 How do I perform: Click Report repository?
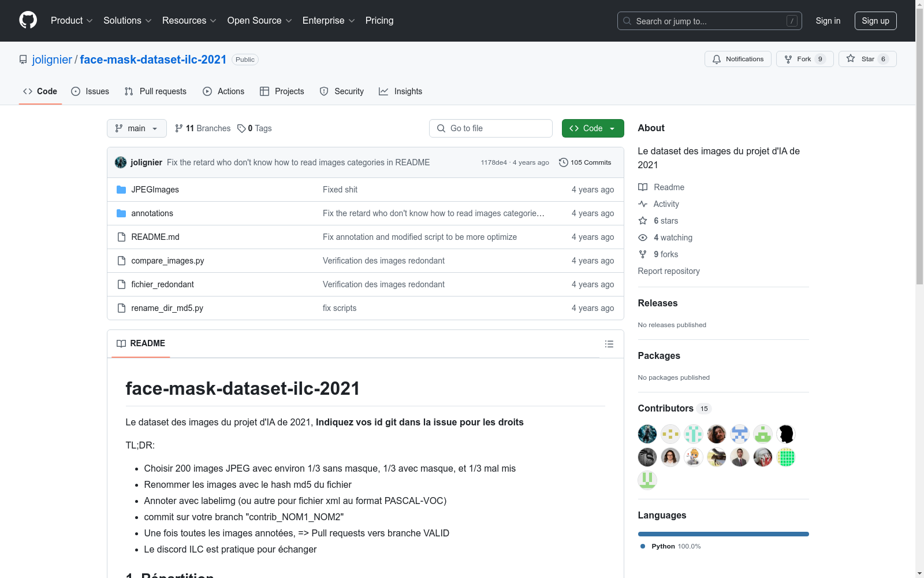669,271
